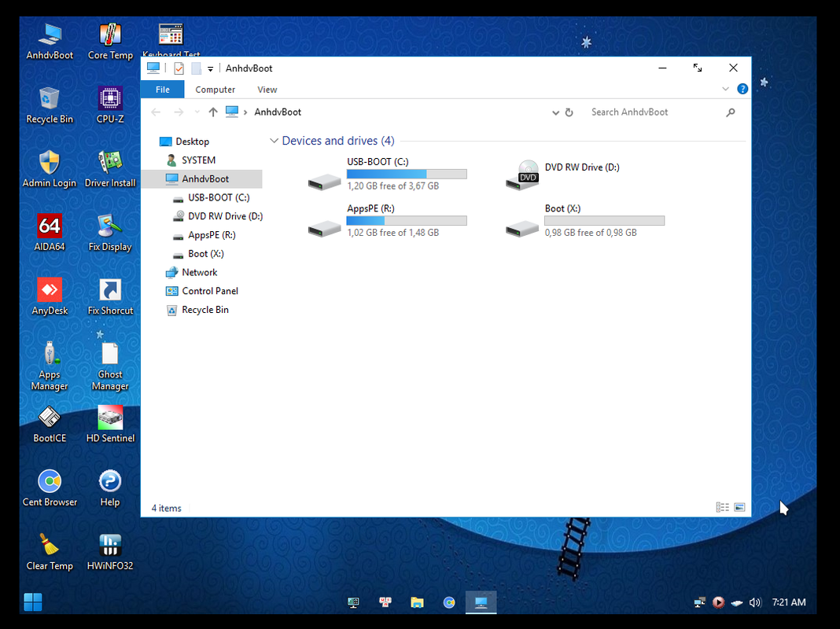Screen dimensions: 840x629
Task: Select SYSTEM in the navigation pane
Action: click(190, 160)
